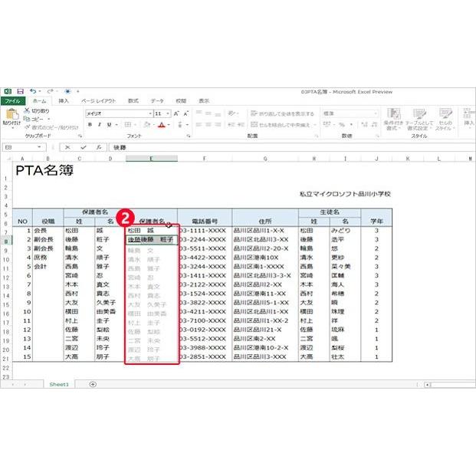Click the Insert Function fx icon
Screen dimensions: 476x476
tap(98, 147)
